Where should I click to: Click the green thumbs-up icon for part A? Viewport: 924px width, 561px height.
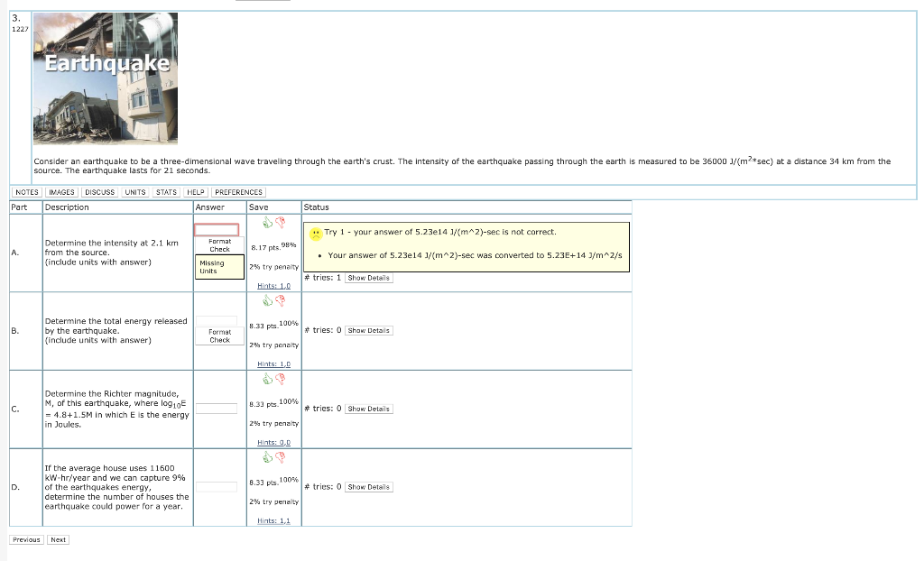[267, 222]
